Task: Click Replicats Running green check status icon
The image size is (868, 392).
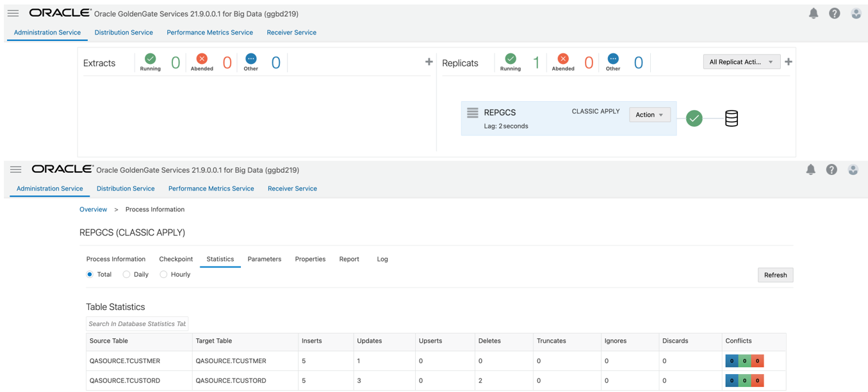Action: pyautogui.click(x=511, y=58)
